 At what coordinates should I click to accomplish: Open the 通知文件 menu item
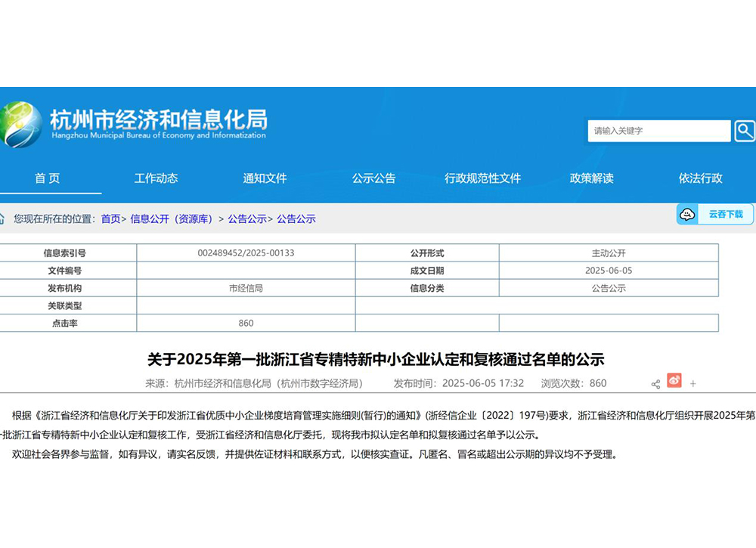click(265, 178)
